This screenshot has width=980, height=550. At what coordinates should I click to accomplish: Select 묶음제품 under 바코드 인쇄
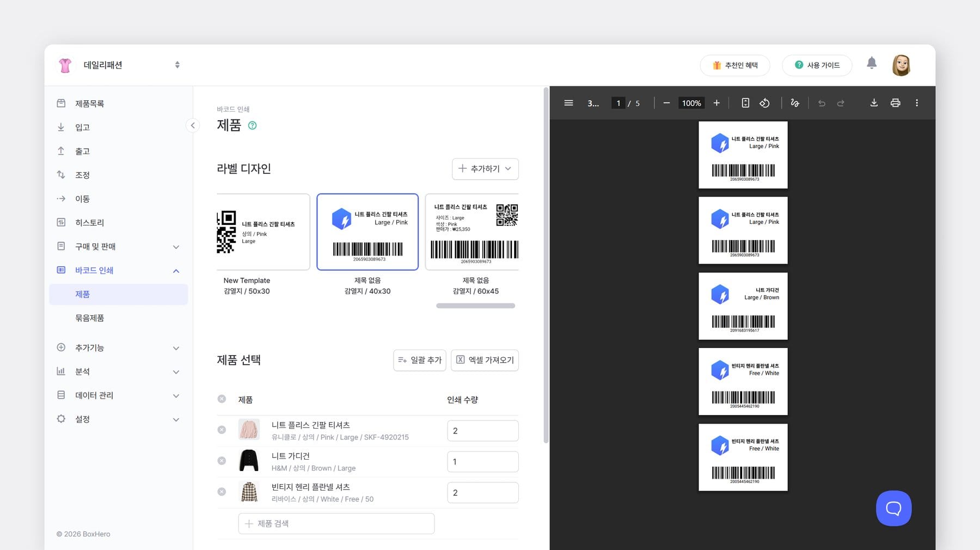90,318
